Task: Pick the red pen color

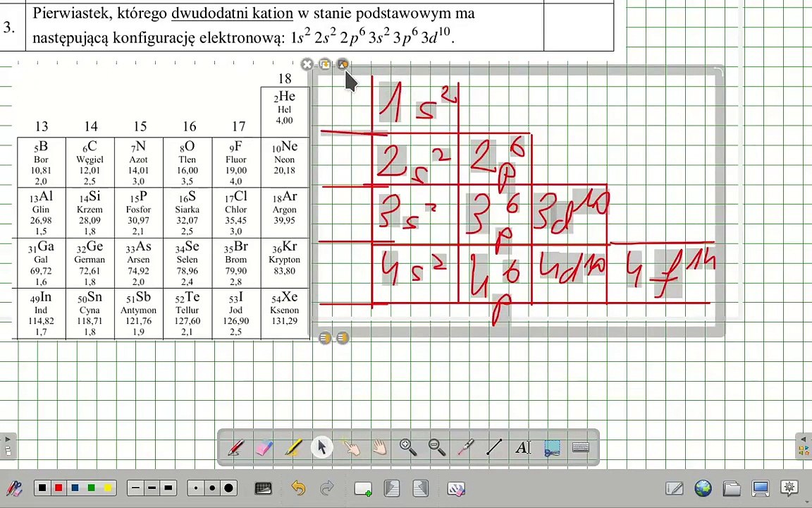Action: 59,488
